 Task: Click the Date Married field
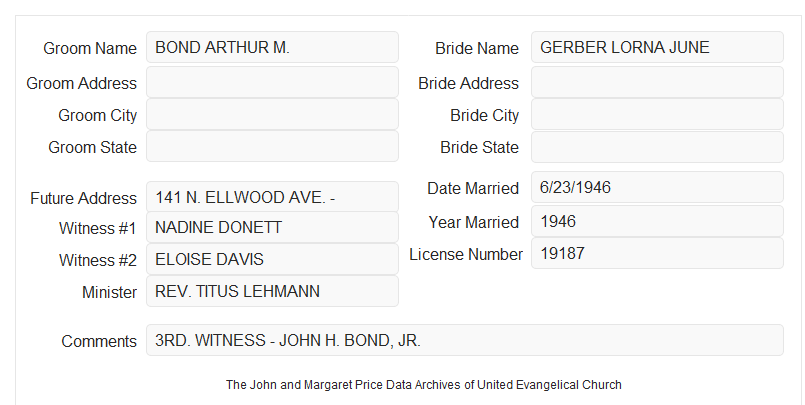(657, 187)
